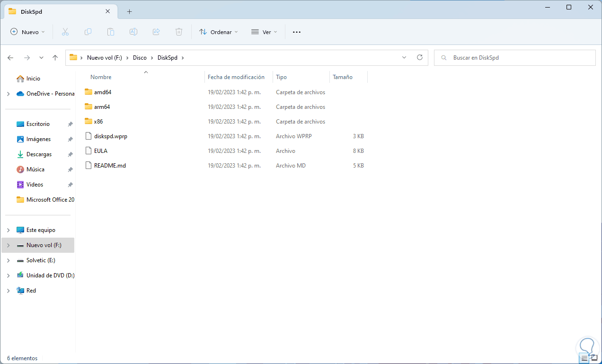Viewport: 602px width, 364px height.
Task: Expand the address bar history dropdown
Action: (404, 58)
